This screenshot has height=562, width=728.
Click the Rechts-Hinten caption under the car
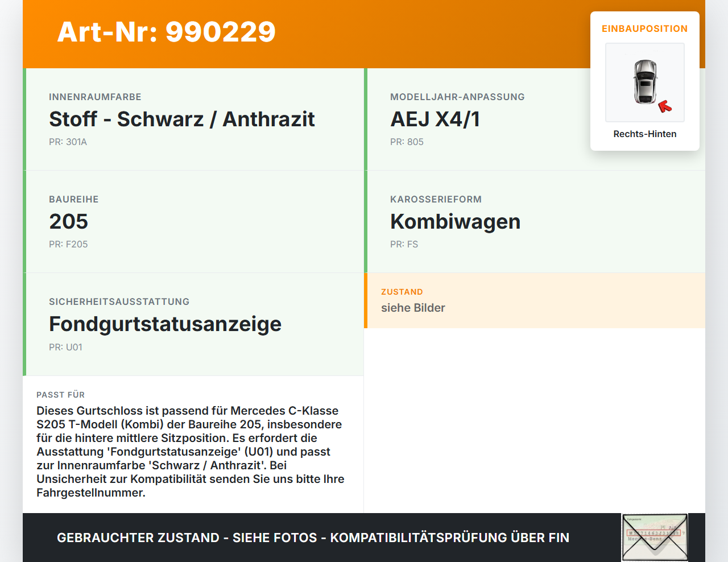(644, 134)
